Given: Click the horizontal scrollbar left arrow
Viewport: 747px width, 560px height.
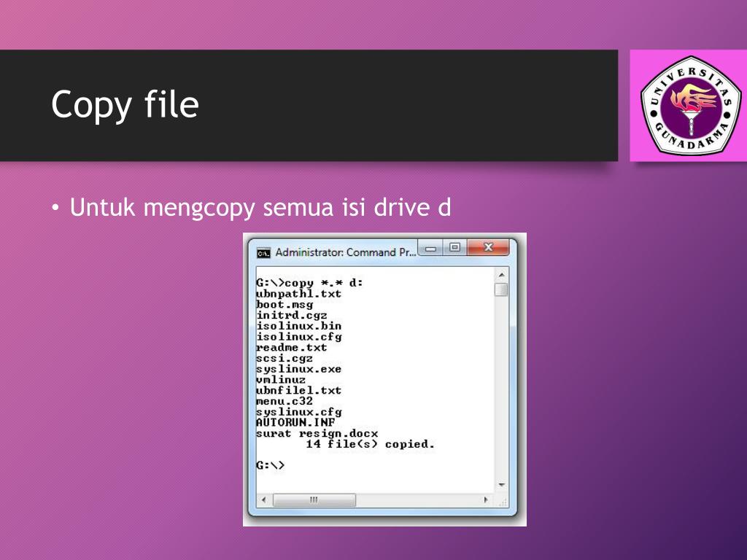Looking at the screenshot, I should click(x=264, y=500).
